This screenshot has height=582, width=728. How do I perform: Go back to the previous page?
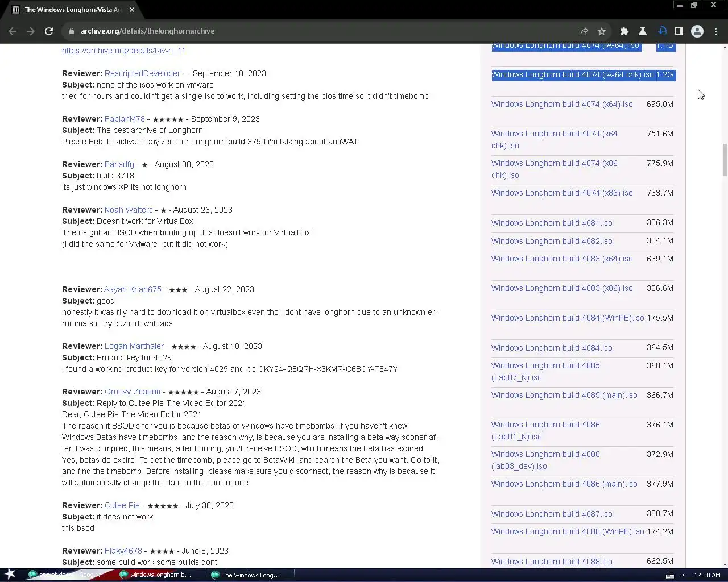13,31
